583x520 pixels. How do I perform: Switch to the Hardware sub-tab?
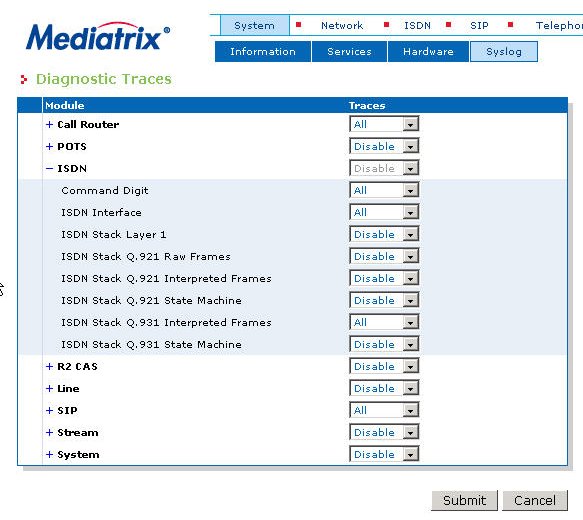pos(428,52)
